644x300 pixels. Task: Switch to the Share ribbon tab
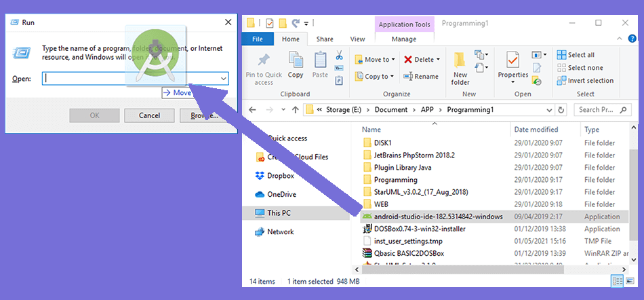coord(324,39)
